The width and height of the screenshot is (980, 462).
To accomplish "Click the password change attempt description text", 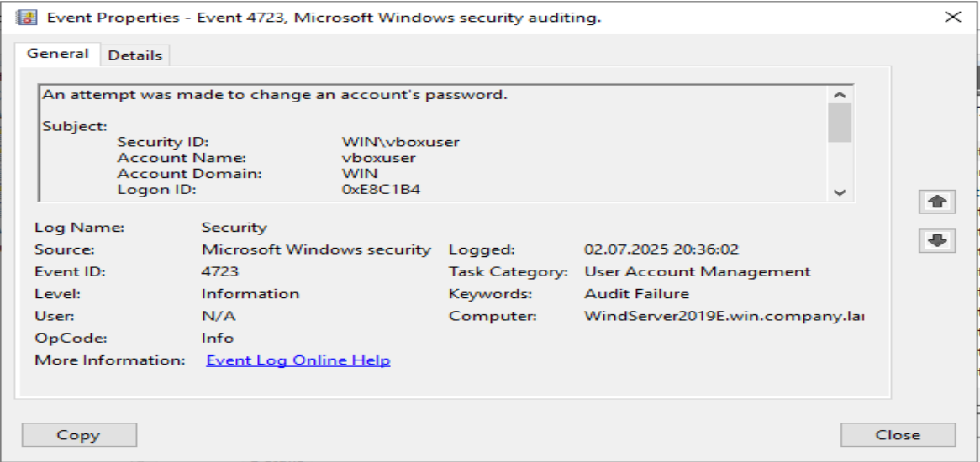I will coord(275,94).
